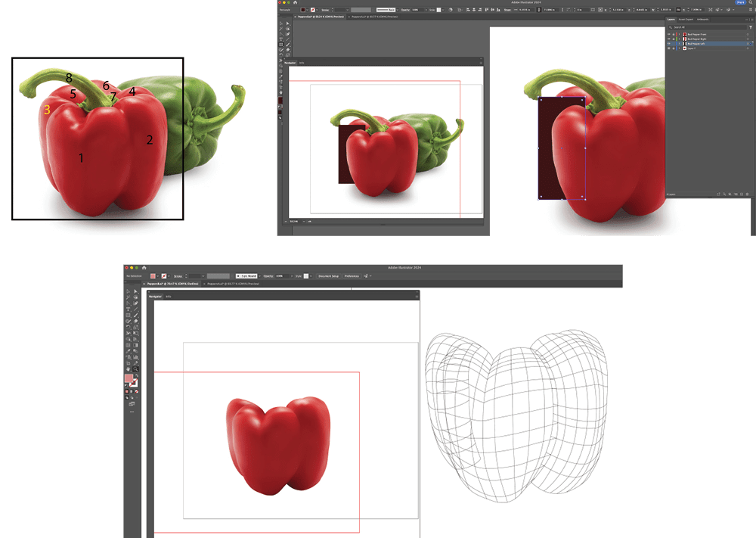Screen dimensions: 756x538
Task: Expand the Red Pepper Left layer
Action: click(x=679, y=43)
